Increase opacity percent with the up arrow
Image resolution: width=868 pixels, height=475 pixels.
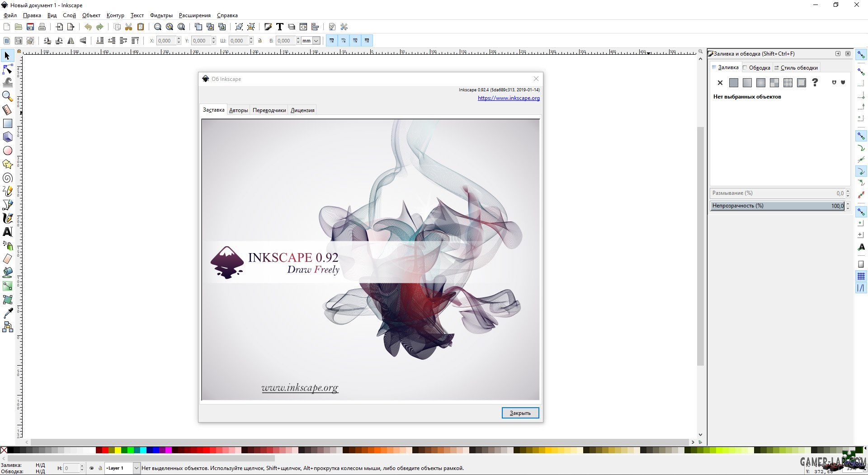tap(848, 204)
